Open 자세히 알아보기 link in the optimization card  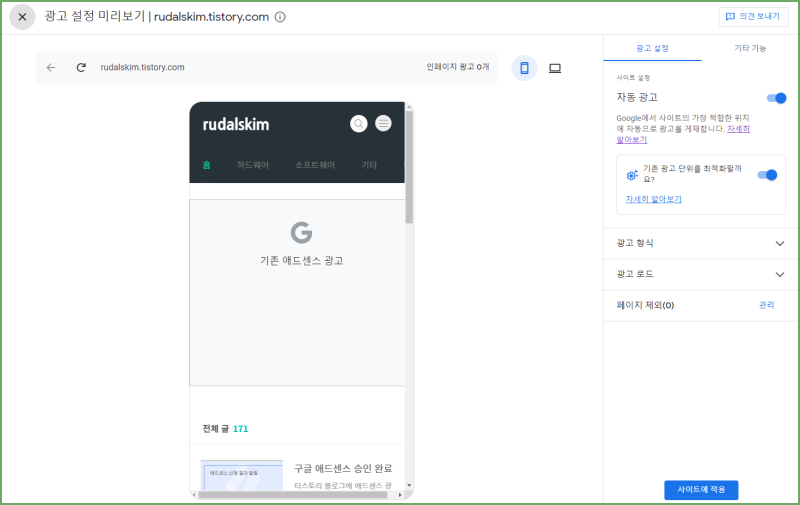(x=654, y=199)
